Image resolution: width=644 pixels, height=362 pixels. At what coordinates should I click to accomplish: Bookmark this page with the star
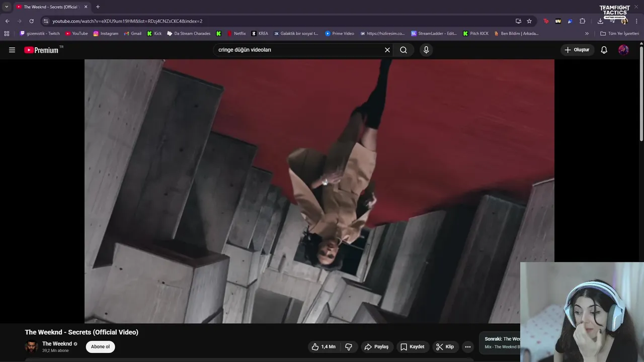click(x=529, y=21)
